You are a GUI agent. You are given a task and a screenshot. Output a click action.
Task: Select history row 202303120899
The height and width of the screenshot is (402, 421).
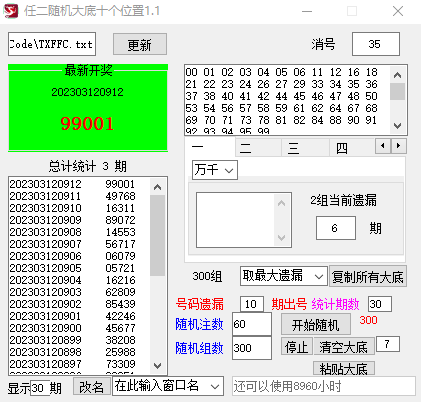(79, 340)
